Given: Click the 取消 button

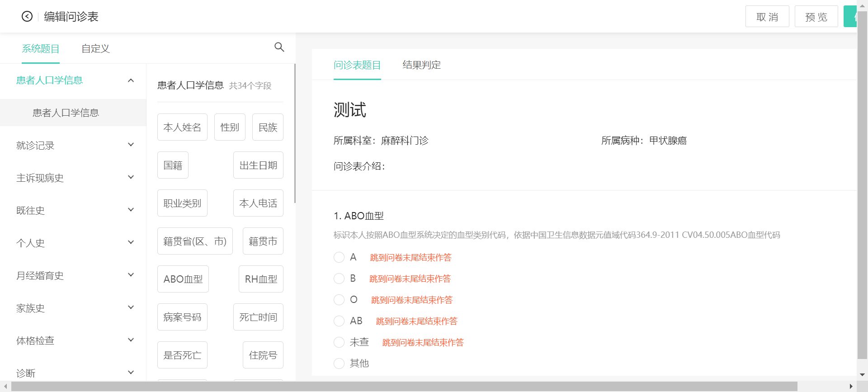Looking at the screenshot, I should (767, 17).
